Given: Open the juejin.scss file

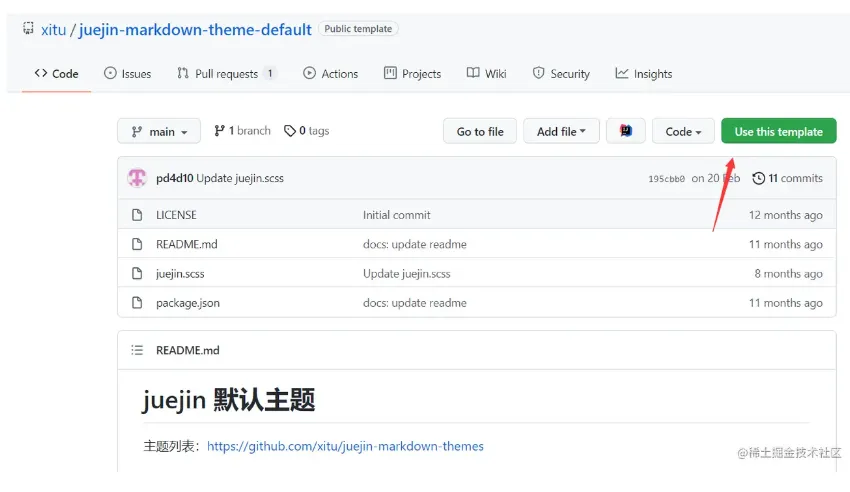Looking at the screenshot, I should click(180, 274).
